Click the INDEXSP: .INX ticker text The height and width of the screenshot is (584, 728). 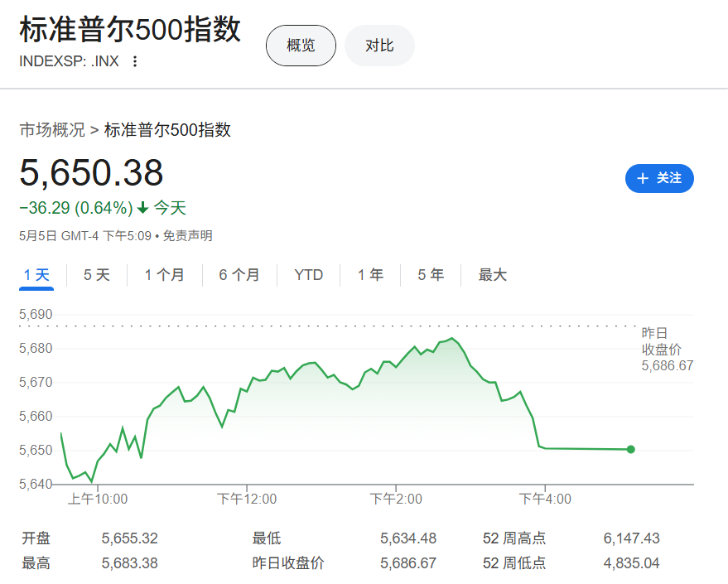70,61
